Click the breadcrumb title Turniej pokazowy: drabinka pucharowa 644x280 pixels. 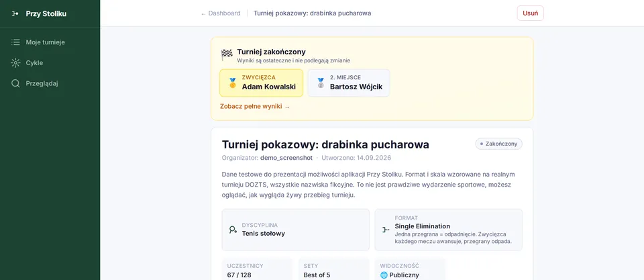click(312, 13)
